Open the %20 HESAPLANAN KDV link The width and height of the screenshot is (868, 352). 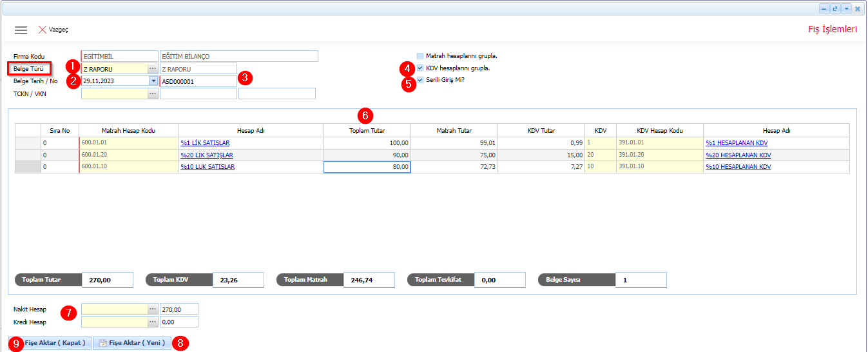[x=738, y=155]
